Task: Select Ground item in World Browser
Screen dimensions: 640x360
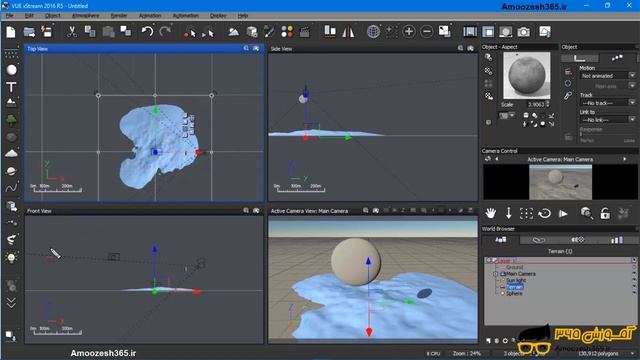Action: coord(514,267)
